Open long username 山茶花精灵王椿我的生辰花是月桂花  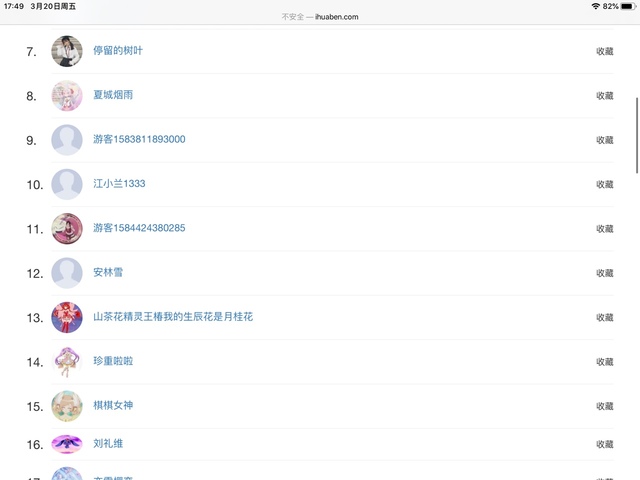(172, 317)
